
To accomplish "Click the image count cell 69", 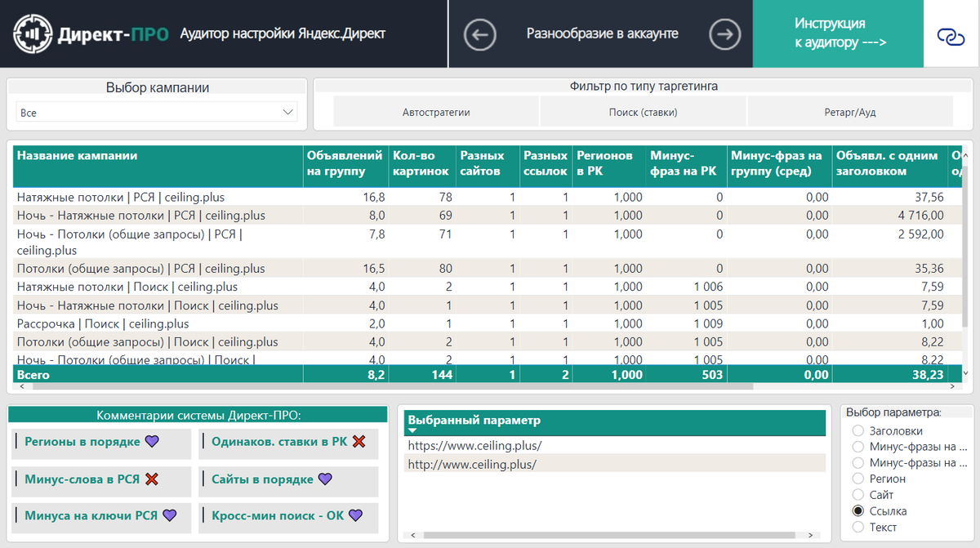I will (445, 216).
